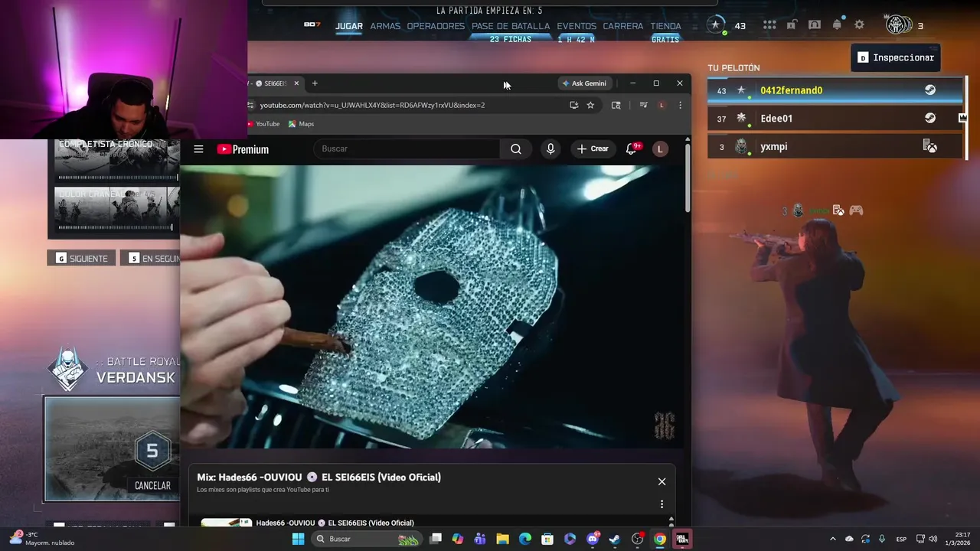This screenshot has height=551, width=980.
Task: Open Microsoft Edge from taskbar
Action: coord(525,539)
